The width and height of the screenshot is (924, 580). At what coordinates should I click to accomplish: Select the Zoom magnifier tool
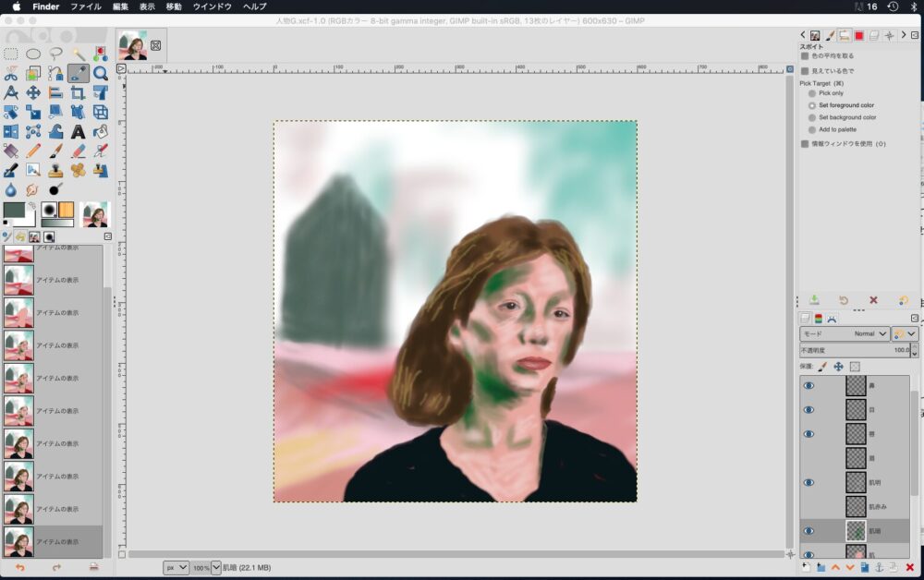101,73
